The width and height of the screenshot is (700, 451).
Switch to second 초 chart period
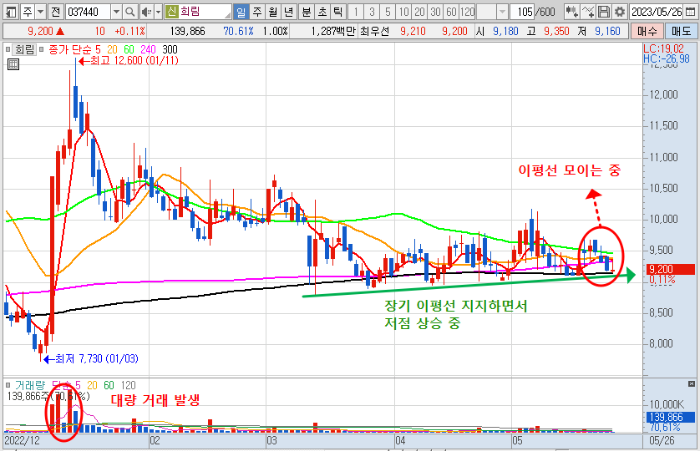(322, 11)
